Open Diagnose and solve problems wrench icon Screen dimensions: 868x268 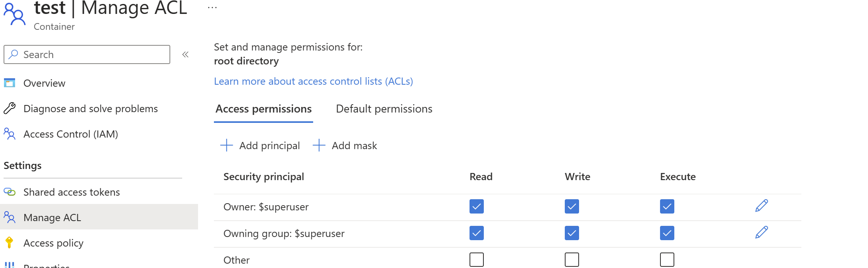pos(10,108)
